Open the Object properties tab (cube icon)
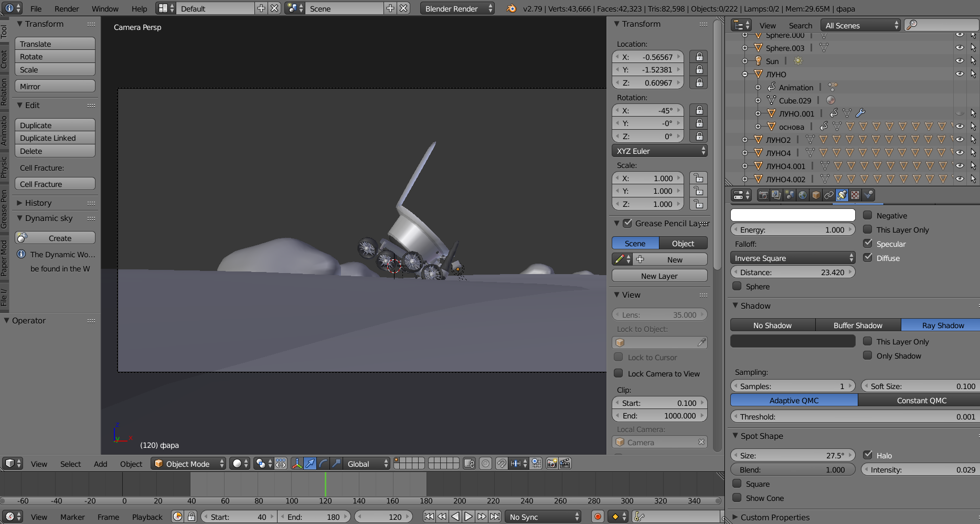Viewport: 980px width, 524px height. click(x=816, y=195)
